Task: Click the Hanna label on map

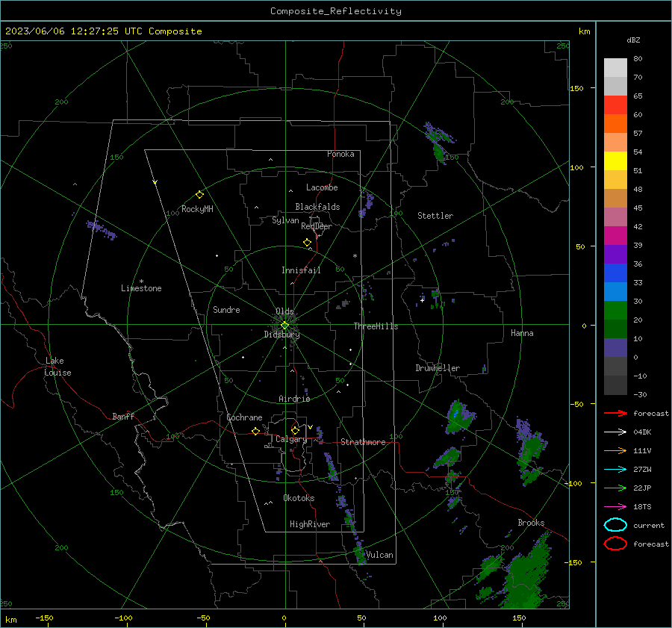Action: coord(522,333)
